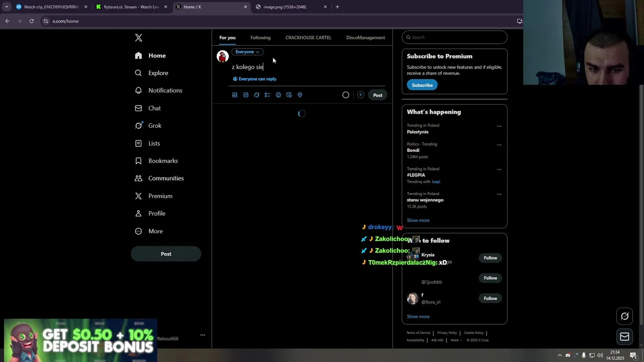644x362 pixels.
Task: Open Premium from the sidebar
Action: click(153, 196)
